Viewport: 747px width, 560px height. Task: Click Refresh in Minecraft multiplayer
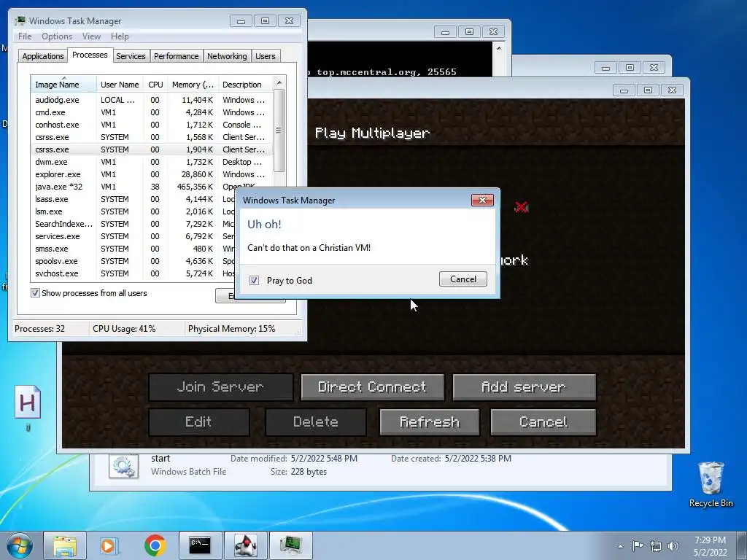pyautogui.click(x=429, y=422)
